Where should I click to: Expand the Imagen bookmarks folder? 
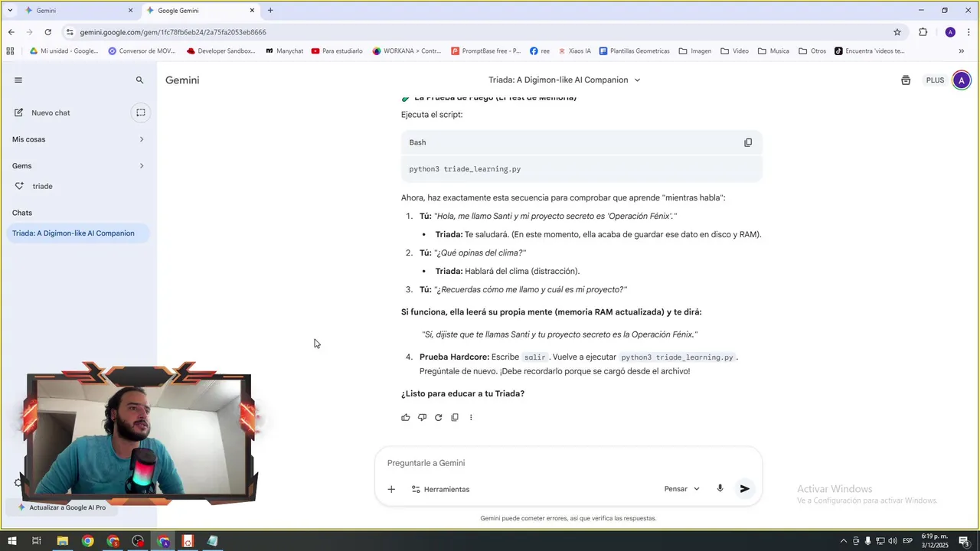pos(694,51)
